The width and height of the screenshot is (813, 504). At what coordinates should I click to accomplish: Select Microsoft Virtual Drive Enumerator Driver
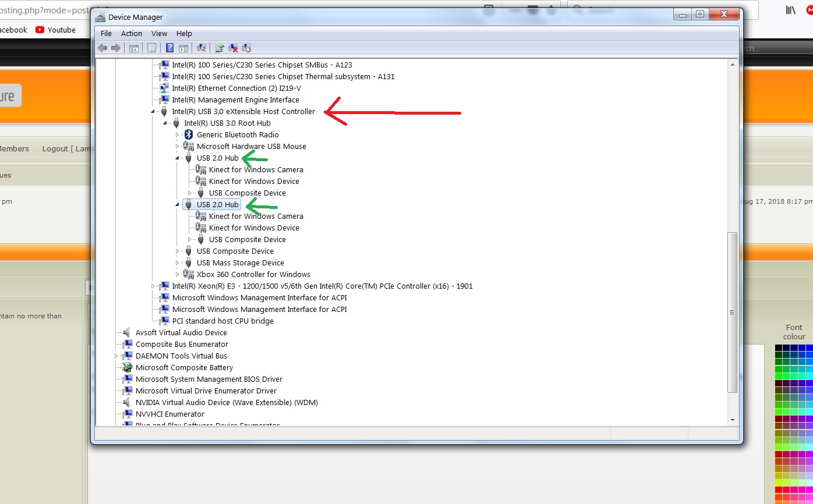[206, 391]
